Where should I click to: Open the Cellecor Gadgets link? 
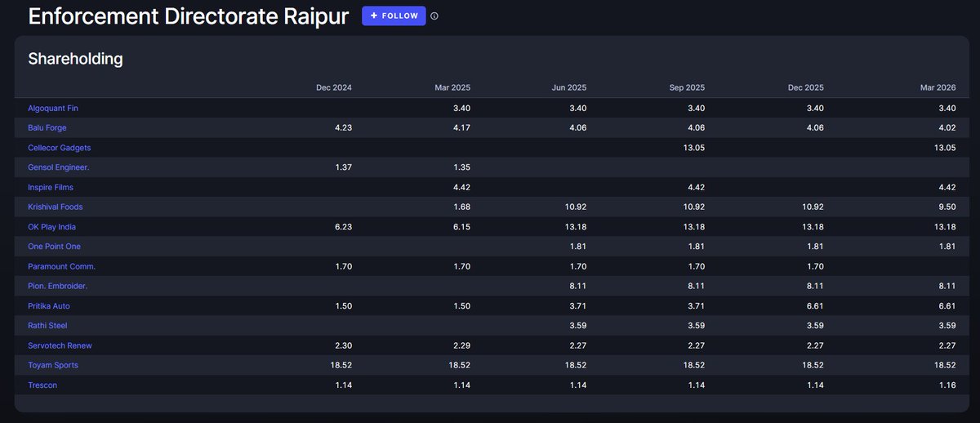pos(60,148)
